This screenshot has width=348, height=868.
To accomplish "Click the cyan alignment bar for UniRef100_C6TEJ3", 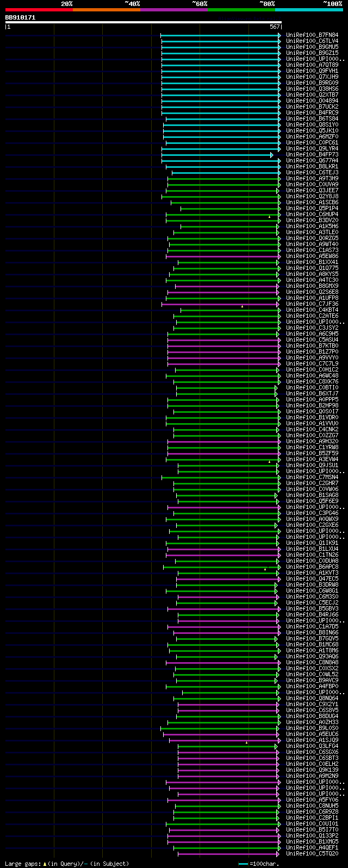I will (x=226, y=173).
